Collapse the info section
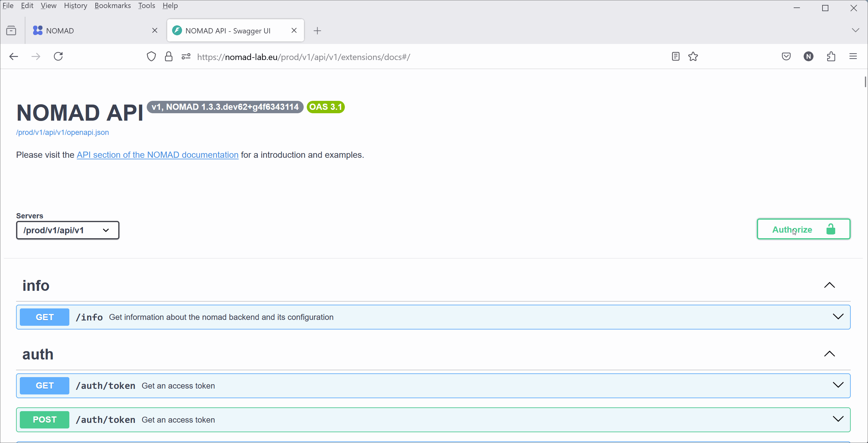This screenshot has height=443, width=868. 830,285
